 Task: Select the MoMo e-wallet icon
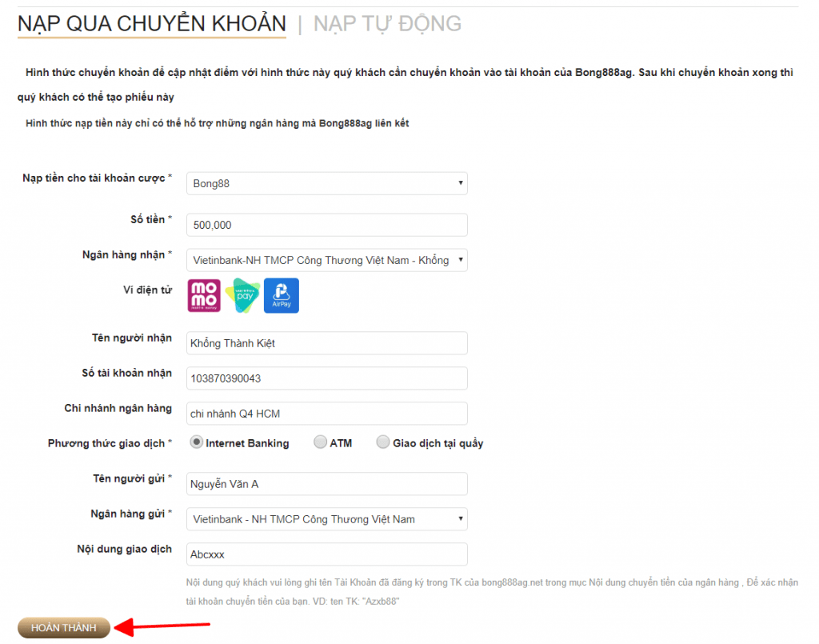(x=204, y=295)
